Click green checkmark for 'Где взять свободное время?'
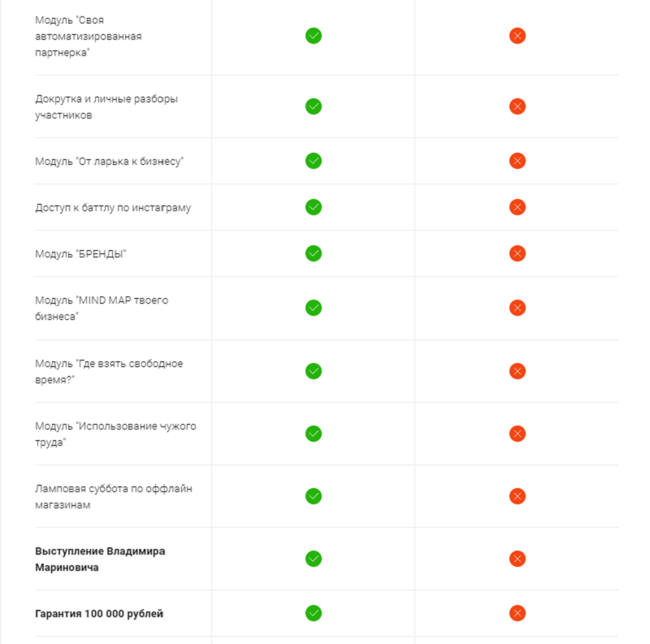650x644 pixels. pyautogui.click(x=314, y=371)
